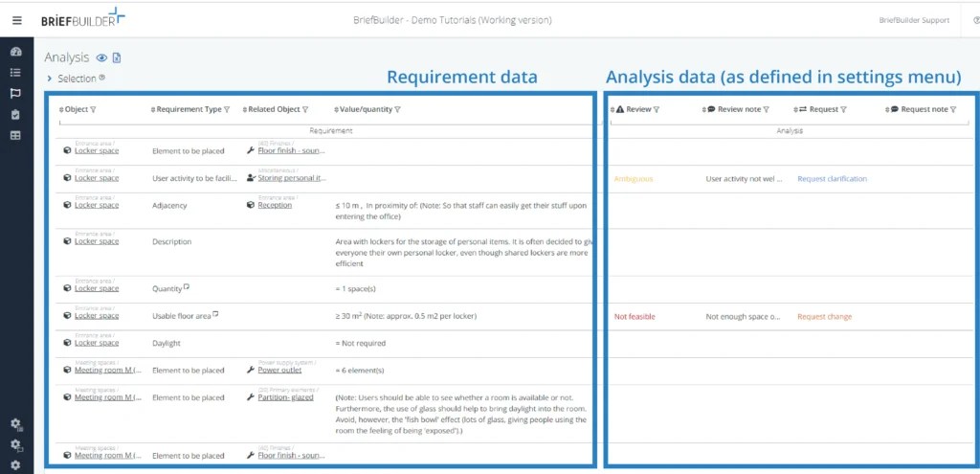
Task: Open the Storing personal it... related object link
Action: (x=292, y=178)
